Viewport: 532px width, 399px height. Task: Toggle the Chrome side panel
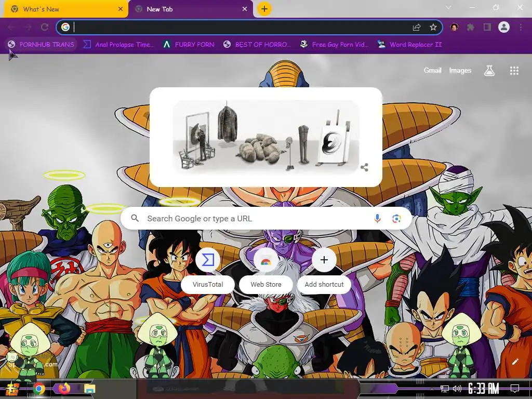click(487, 27)
